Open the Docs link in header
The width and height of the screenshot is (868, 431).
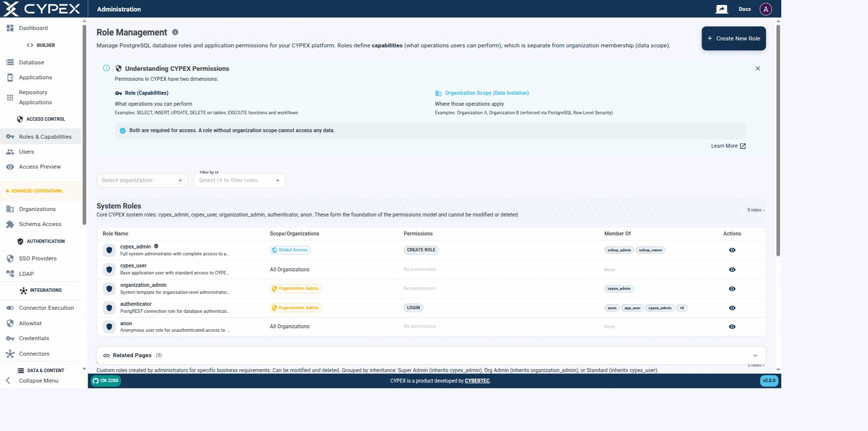(744, 9)
